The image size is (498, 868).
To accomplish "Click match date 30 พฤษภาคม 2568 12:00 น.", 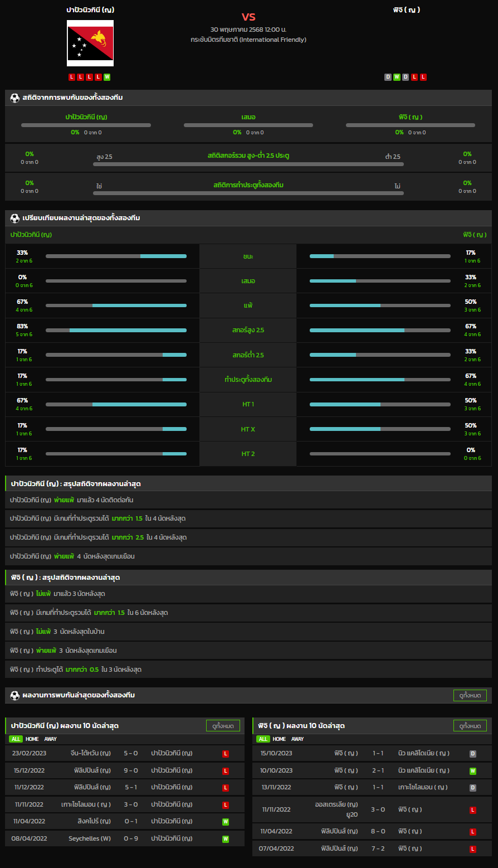I will click(x=248, y=29).
